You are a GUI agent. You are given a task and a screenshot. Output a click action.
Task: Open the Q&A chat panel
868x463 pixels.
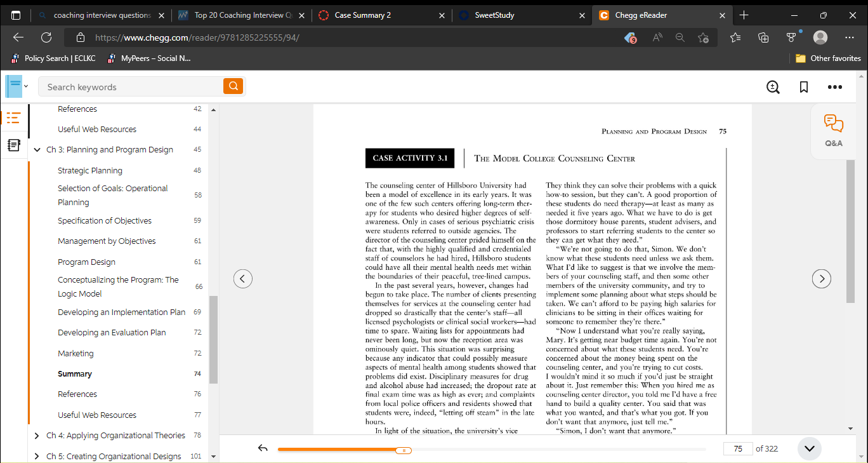[834, 130]
